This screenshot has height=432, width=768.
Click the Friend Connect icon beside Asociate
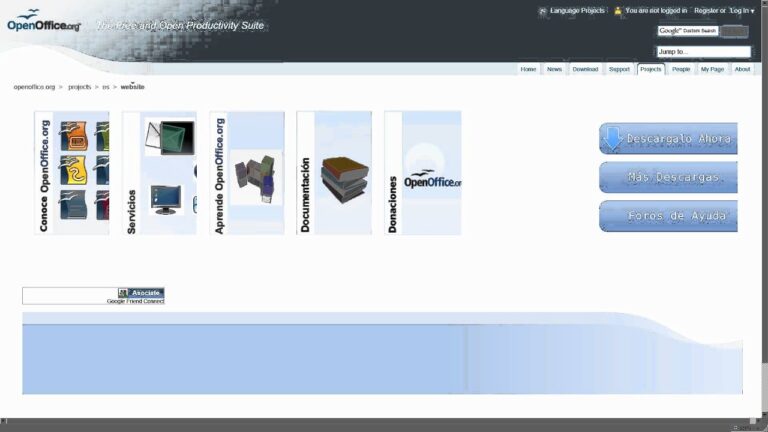coord(123,293)
